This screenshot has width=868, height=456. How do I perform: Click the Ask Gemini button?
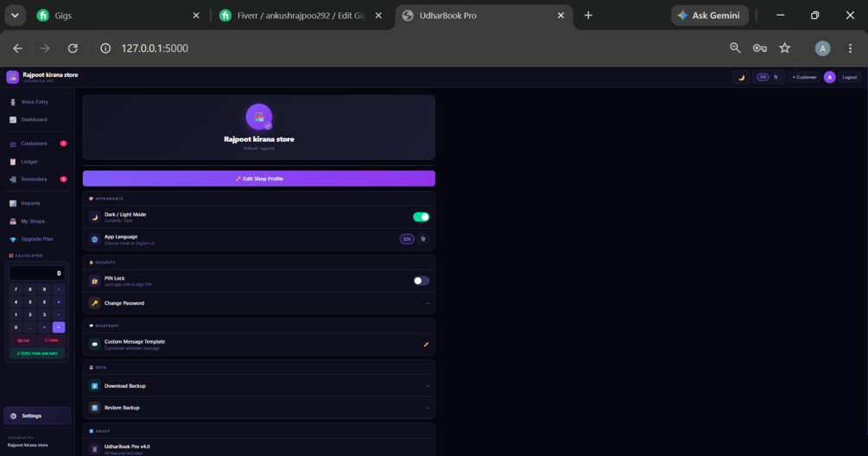(710, 16)
